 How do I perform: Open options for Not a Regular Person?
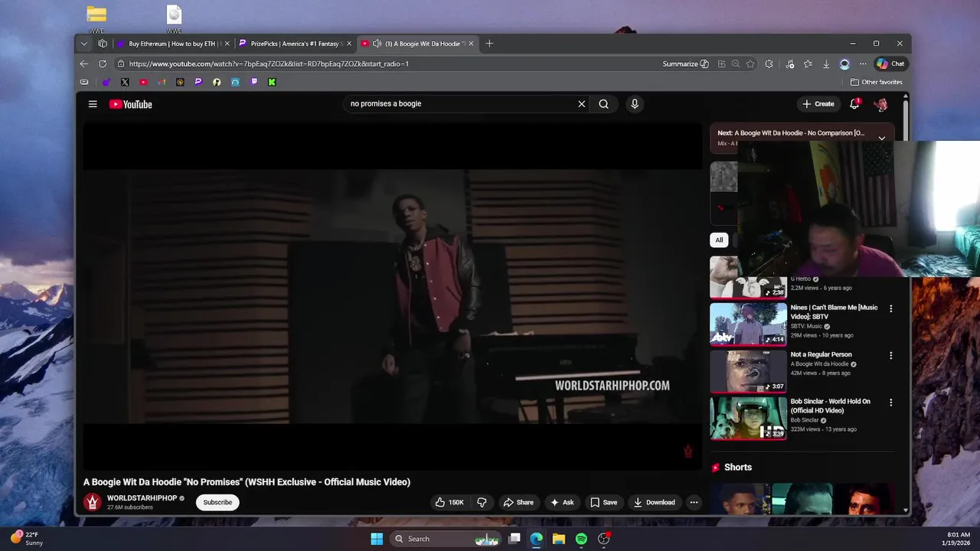click(x=890, y=356)
